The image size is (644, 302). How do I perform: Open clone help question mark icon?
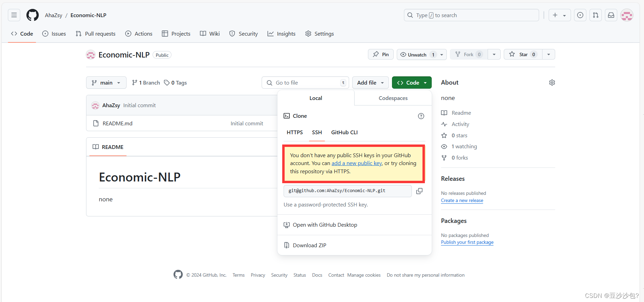421,116
